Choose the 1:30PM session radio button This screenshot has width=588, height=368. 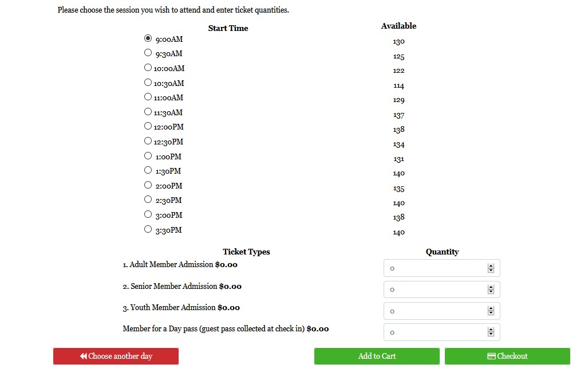(148, 170)
